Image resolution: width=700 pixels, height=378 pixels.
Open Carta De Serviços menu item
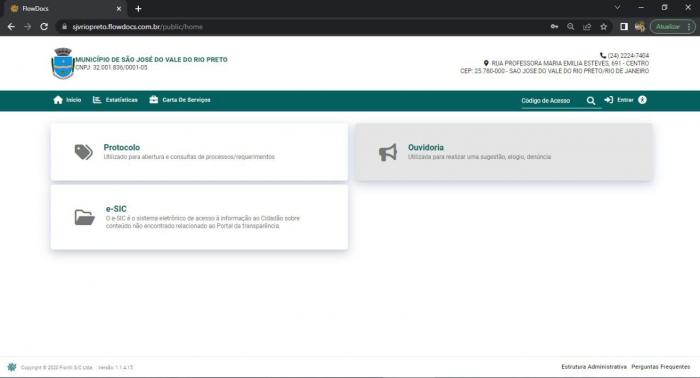click(180, 100)
